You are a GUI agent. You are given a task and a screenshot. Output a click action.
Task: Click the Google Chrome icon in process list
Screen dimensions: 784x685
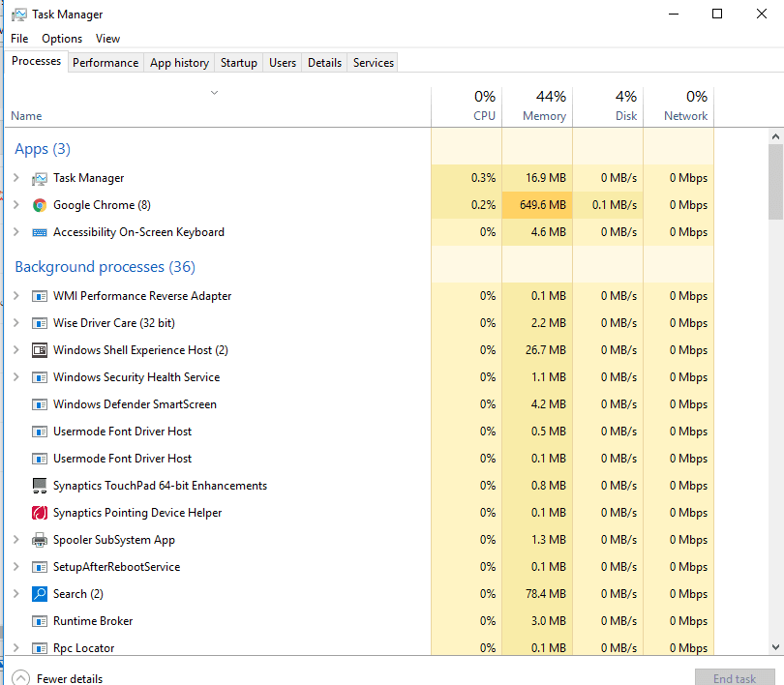(x=40, y=205)
